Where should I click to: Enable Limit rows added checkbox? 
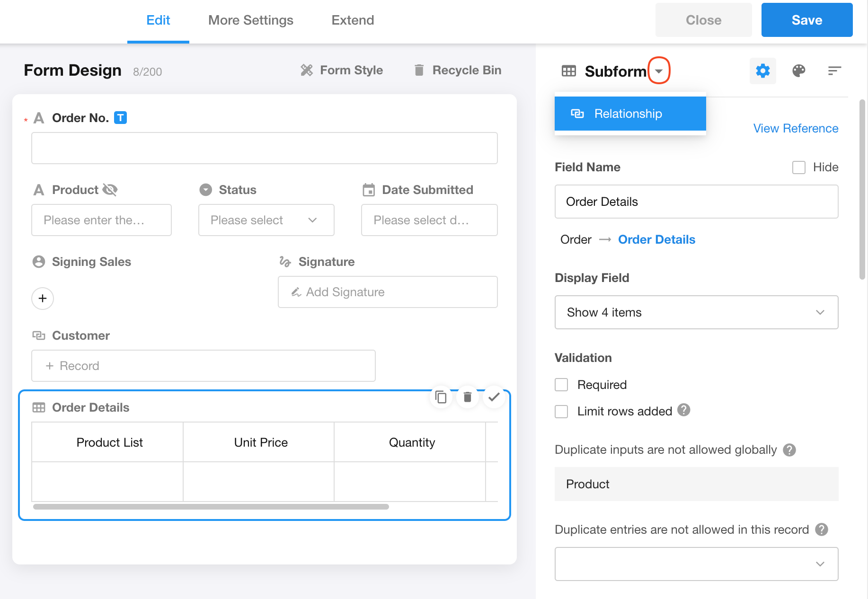pos(561,411)
